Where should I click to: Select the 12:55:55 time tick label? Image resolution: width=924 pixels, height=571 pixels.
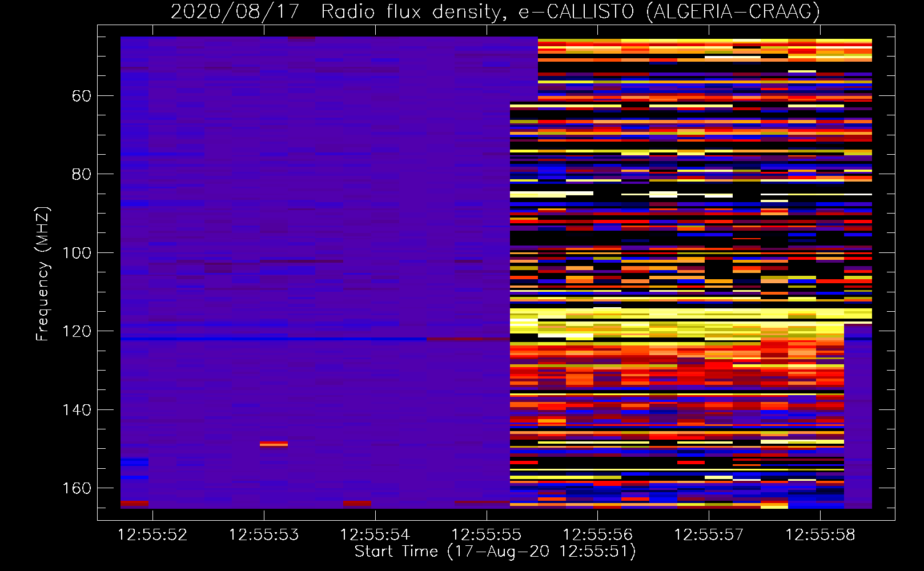coord(487,535)
